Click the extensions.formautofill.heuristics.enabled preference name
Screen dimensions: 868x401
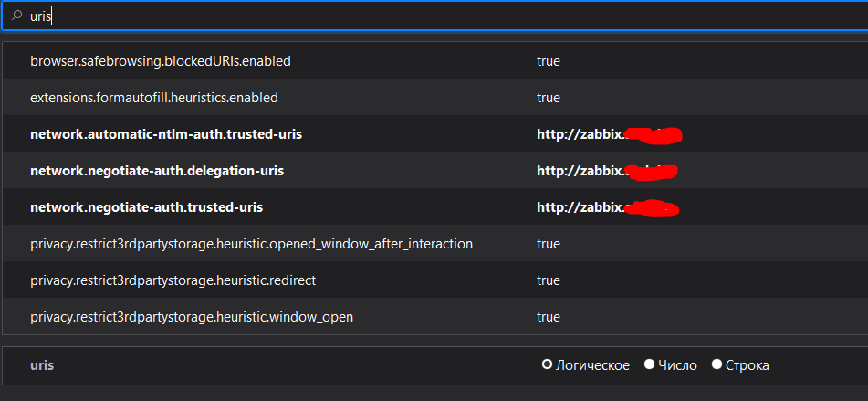154,97
